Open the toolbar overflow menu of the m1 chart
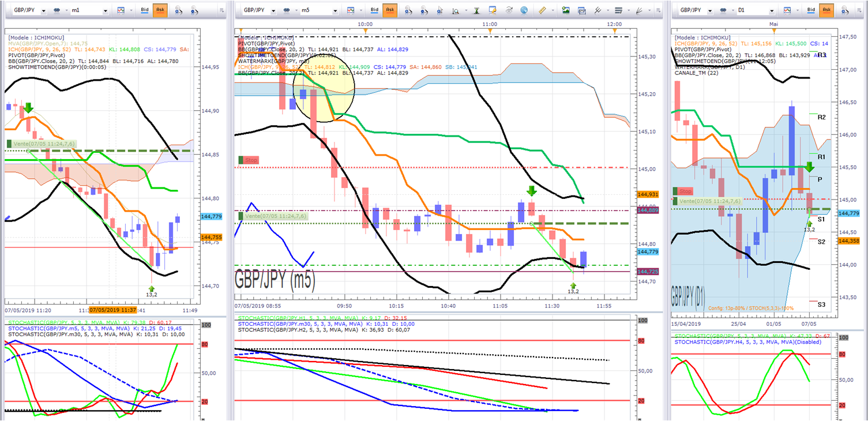Image resolution: width=868 pixels, height=421 pixels. click(x=221, y=10)
